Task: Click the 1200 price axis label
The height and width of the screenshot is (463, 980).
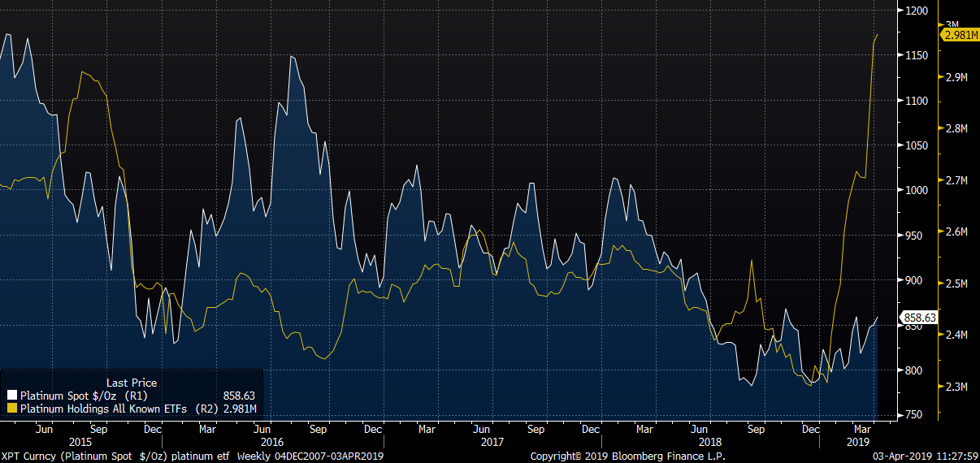Action: [915, 11]
